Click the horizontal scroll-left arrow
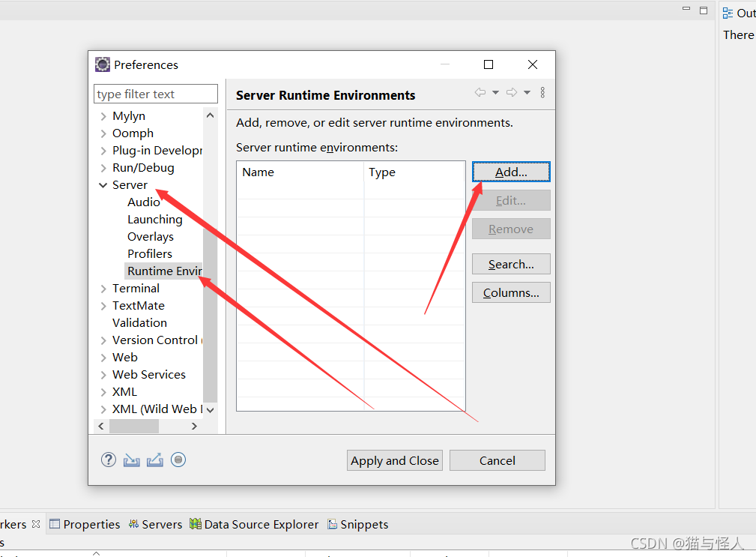The height and width of the screenshot is (557, 756). click(100, 426)
